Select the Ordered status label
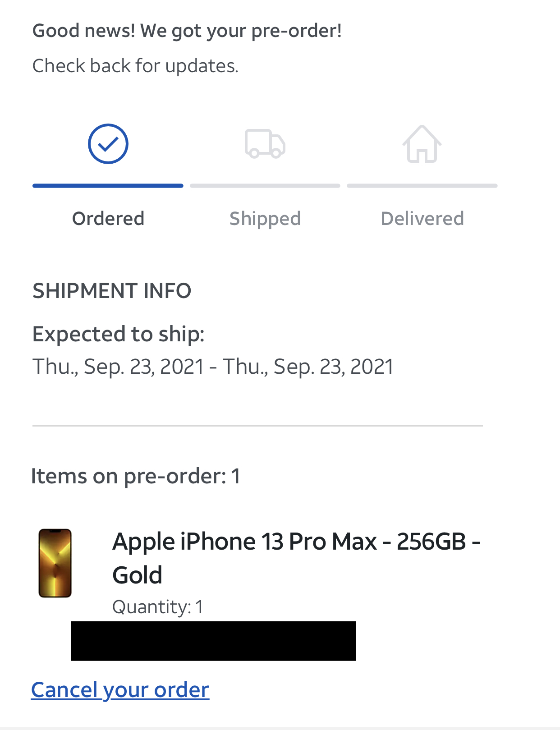 pyautogui.click(x=108, y=219)
